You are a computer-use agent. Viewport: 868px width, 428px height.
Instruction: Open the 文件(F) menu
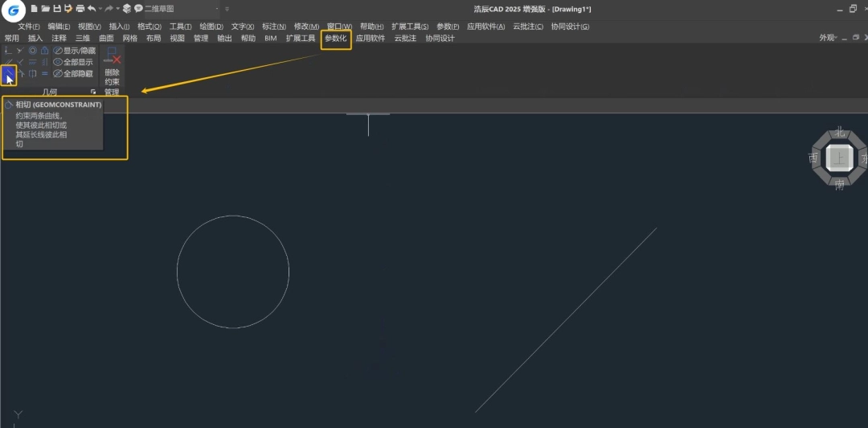29,27
